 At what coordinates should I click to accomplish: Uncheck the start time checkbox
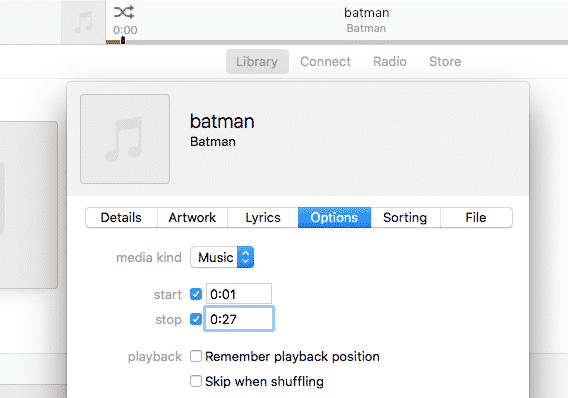[x=196, y=294]
